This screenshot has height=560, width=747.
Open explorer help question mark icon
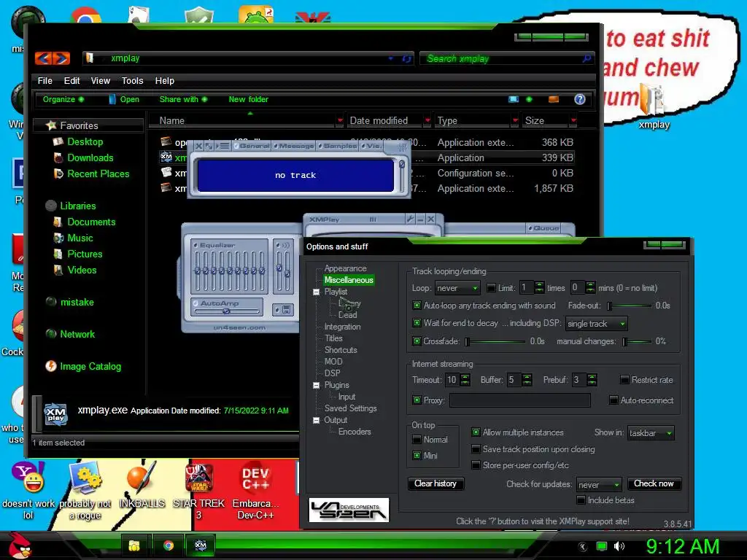580,99
